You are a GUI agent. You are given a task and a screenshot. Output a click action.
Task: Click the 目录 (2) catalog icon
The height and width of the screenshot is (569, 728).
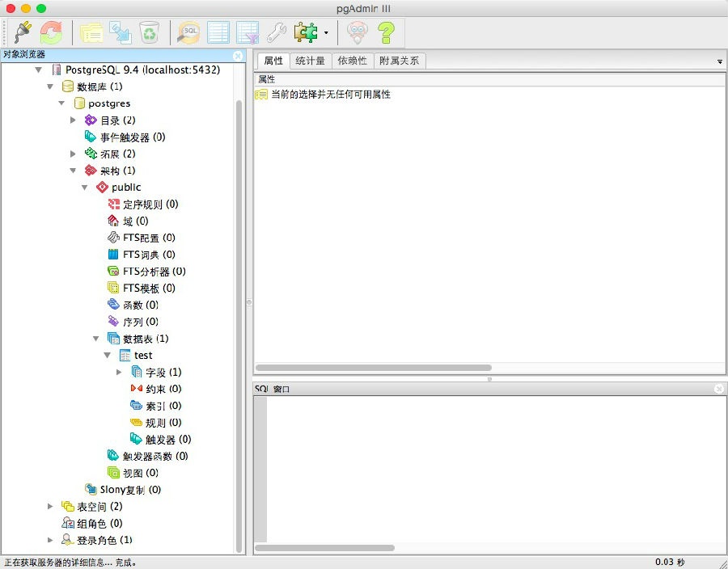[x=91, y=120]
